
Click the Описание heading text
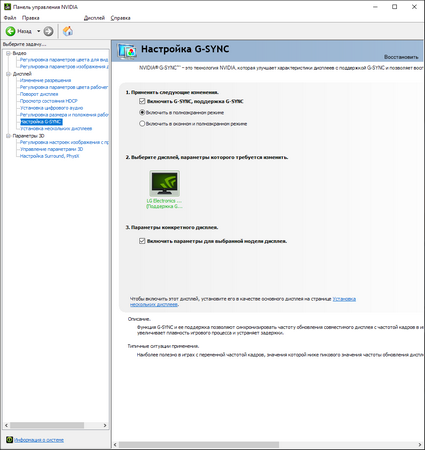point(139,319)
